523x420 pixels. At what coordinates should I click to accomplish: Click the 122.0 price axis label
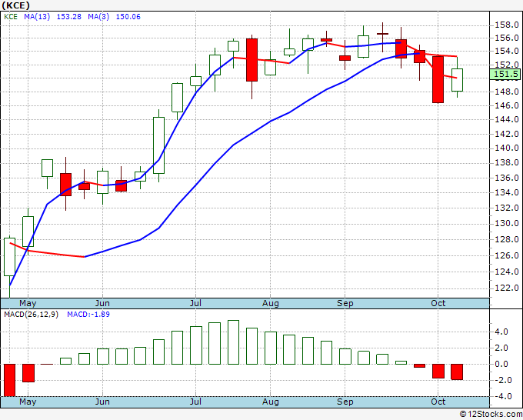click(506, 288)
